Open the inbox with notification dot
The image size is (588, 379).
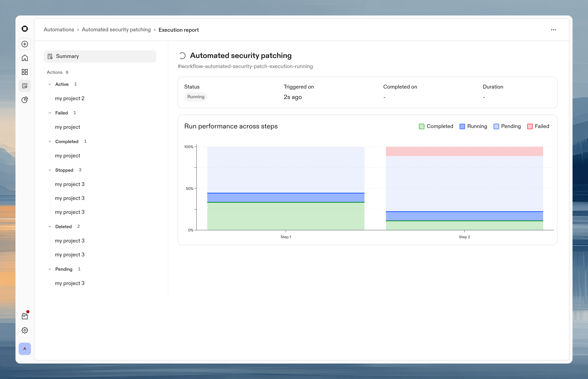(25, 316)
